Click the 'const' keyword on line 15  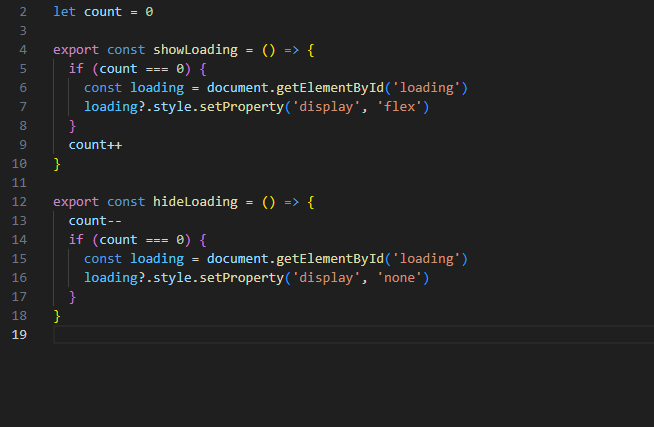(103, 259)
